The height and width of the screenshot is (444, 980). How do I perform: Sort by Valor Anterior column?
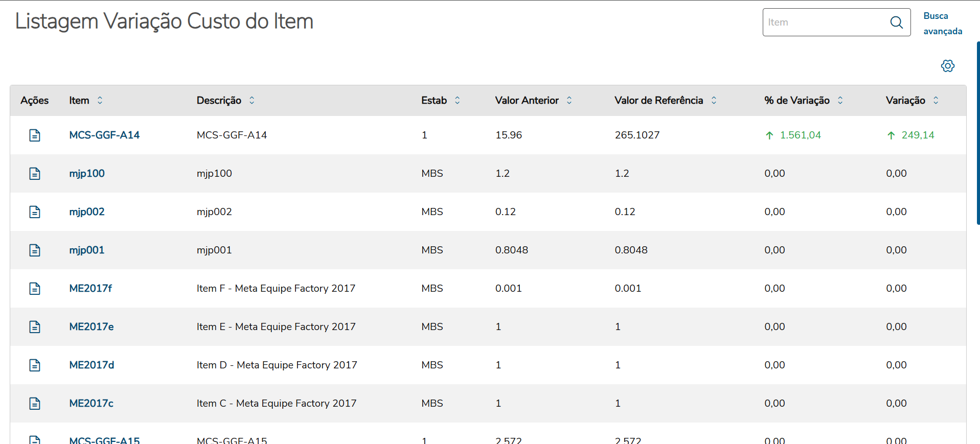[x=569, y=101]
